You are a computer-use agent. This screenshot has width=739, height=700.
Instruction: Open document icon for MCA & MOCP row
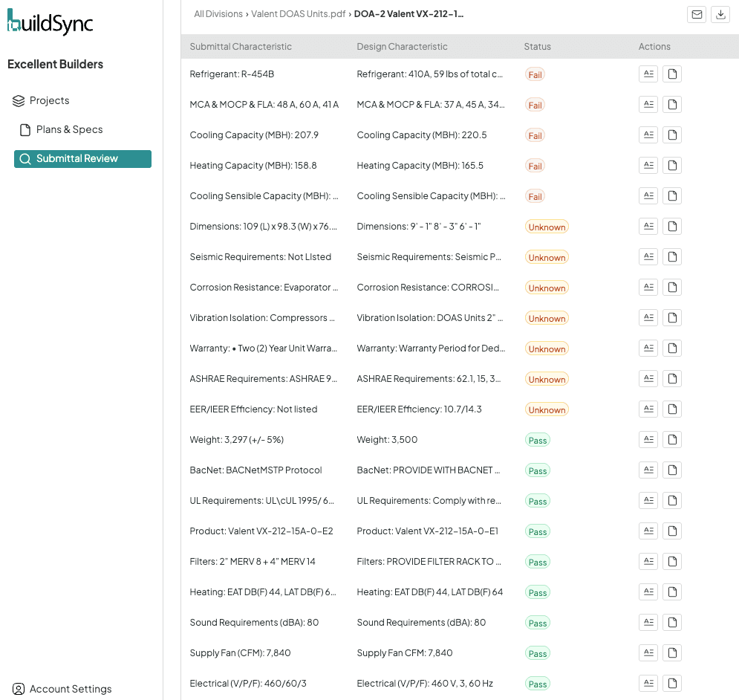[672, 104]
